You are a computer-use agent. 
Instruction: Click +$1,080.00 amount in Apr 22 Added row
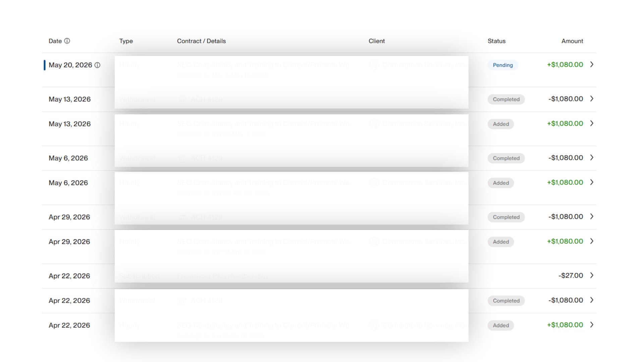pyautogui.click(x=565, y=325)
